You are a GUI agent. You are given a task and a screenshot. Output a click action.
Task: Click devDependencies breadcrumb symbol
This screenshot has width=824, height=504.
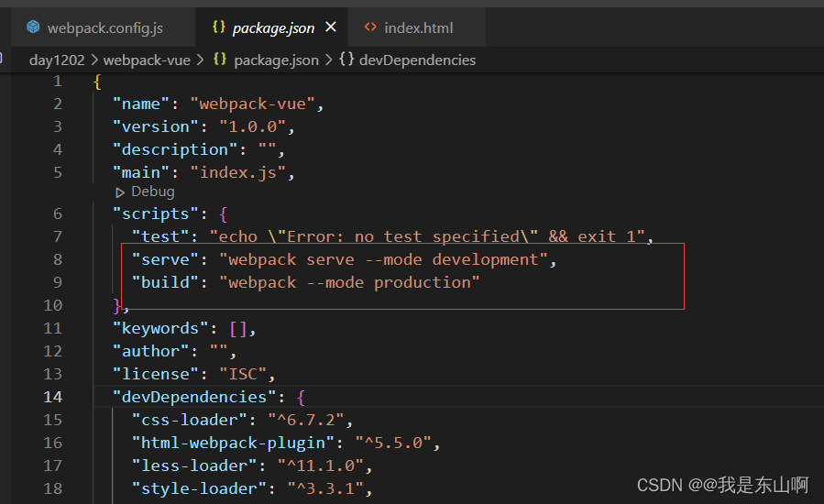(x=417, y=60)
